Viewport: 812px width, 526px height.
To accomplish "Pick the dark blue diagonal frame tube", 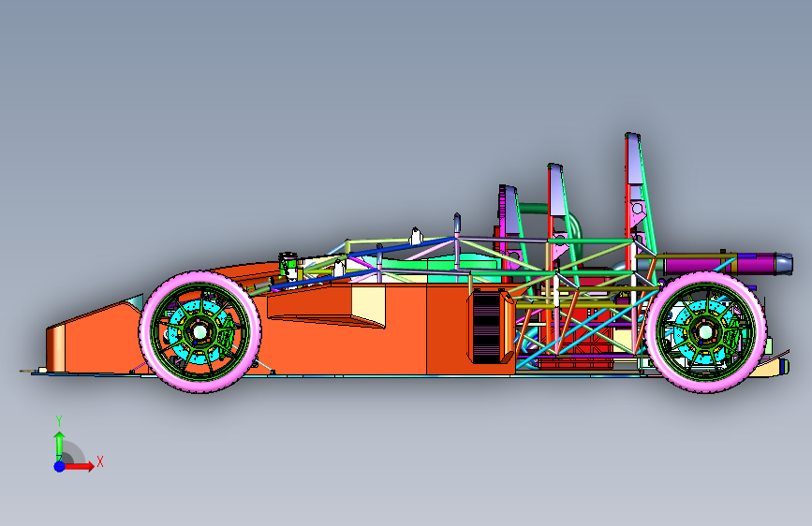I will click(x=402, y=246).
